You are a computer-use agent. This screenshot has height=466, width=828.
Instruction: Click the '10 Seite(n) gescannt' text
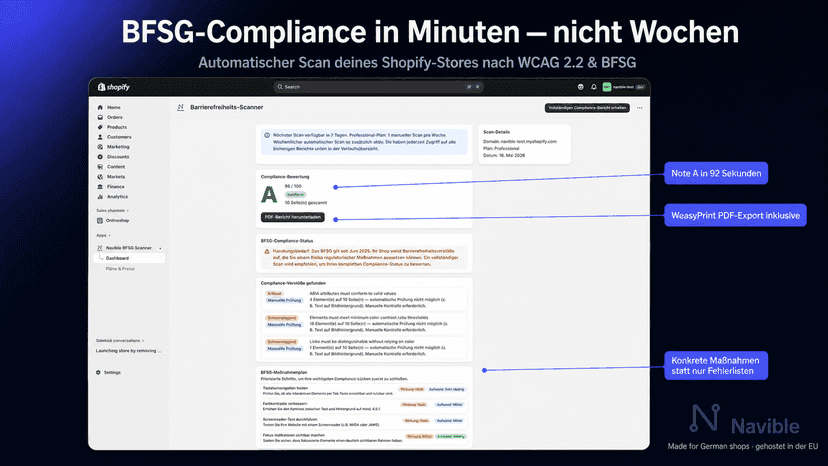pyautogui.click(x=306, y=202)
